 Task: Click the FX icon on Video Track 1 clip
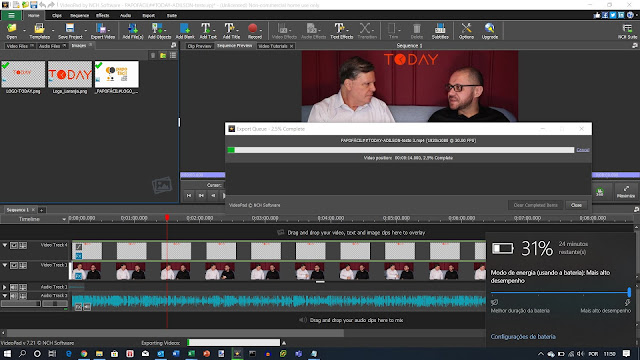[x=78, y=276]
